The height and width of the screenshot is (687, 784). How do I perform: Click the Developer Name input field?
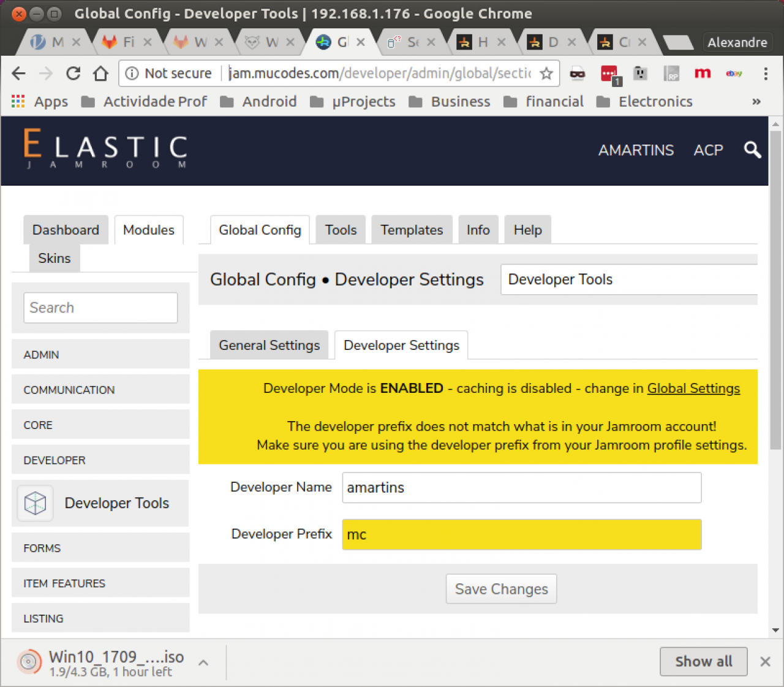point(522,488)
